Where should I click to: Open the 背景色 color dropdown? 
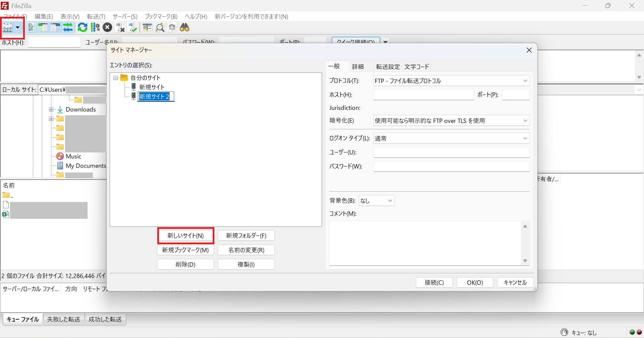pos(376,201)
